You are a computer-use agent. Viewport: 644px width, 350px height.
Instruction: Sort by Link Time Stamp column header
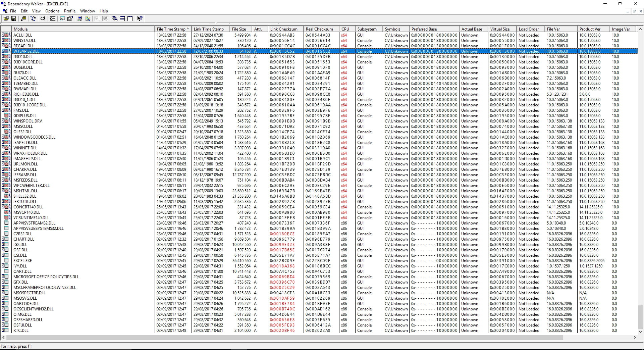211,29
